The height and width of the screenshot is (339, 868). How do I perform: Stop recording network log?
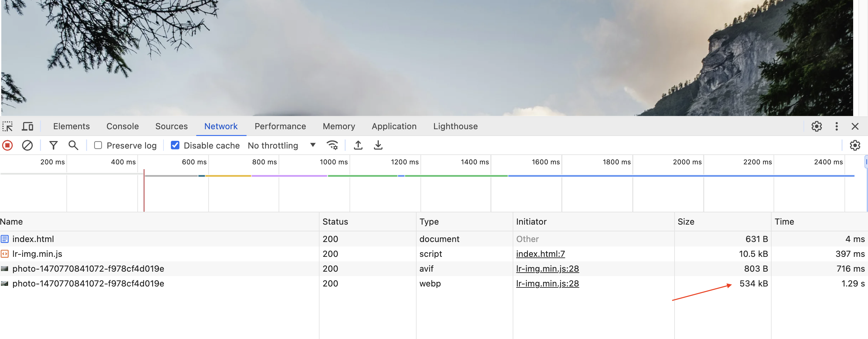pos(7,145)
